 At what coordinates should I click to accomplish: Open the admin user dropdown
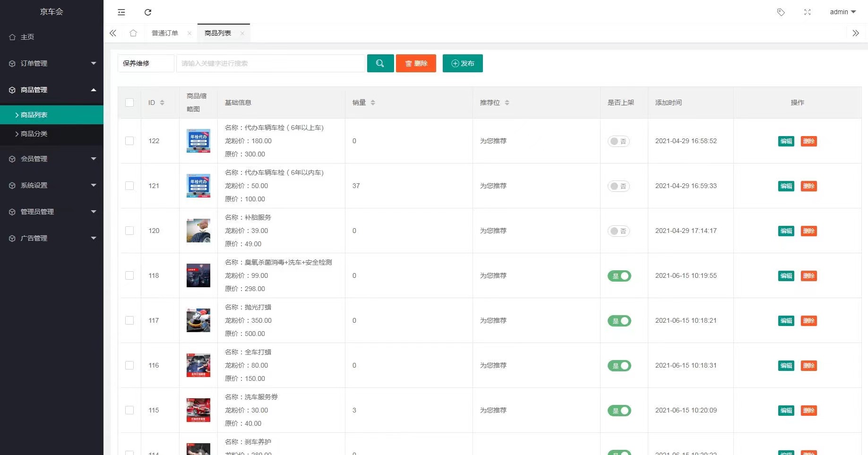[842, 12]
